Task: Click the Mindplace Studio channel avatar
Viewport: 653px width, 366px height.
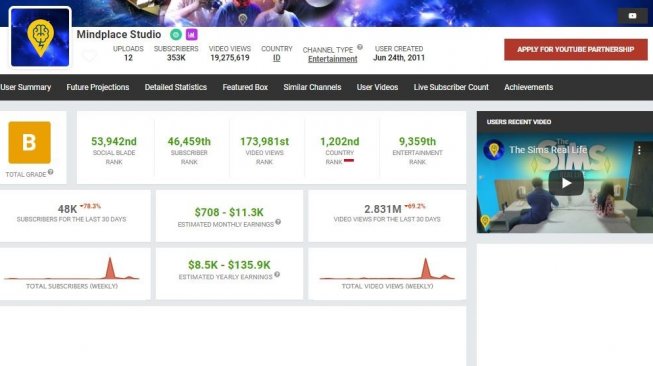Action: coord(40,37)
